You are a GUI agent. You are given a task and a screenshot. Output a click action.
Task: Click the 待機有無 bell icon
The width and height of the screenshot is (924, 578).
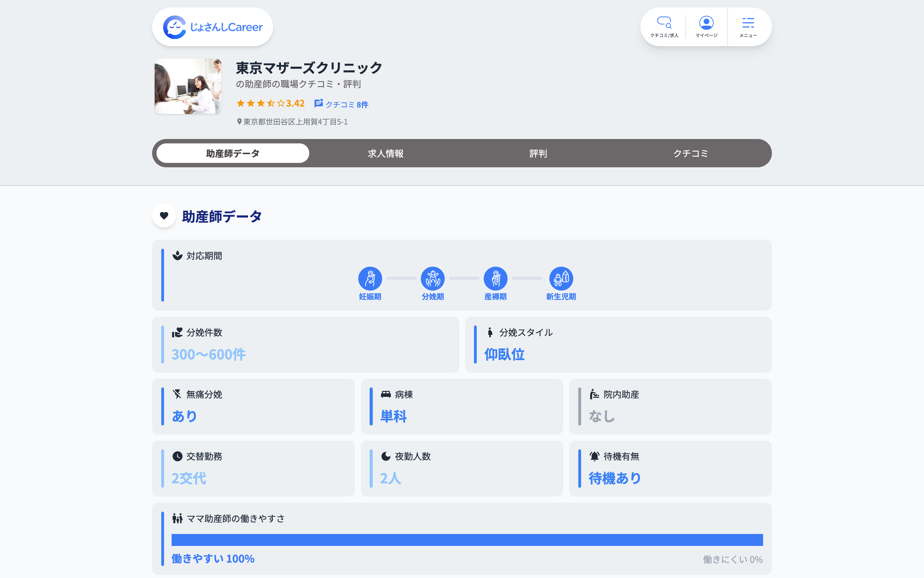[594, 456]
